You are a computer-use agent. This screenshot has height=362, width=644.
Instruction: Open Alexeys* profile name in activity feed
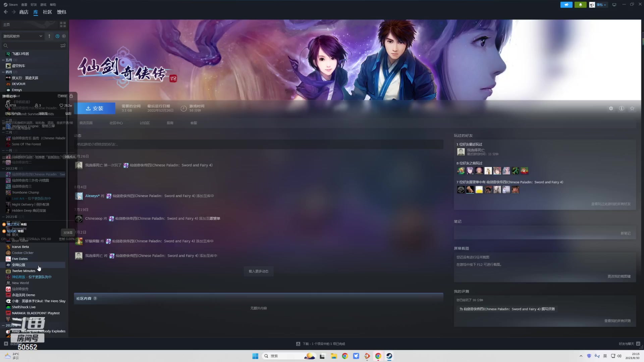(x=92, y=196)
